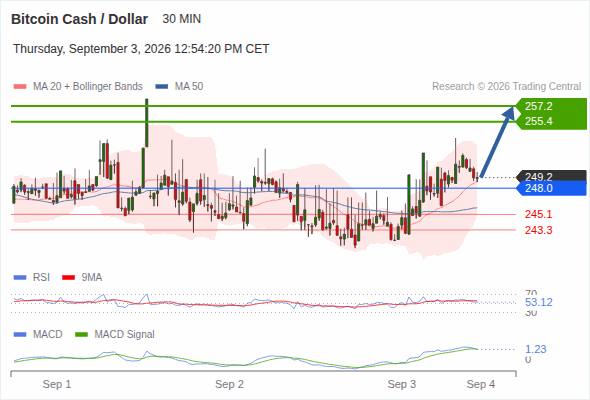Screen dimensions: 590x400
Task: Click the 249.2 current price label
Action: pos(538,176)
